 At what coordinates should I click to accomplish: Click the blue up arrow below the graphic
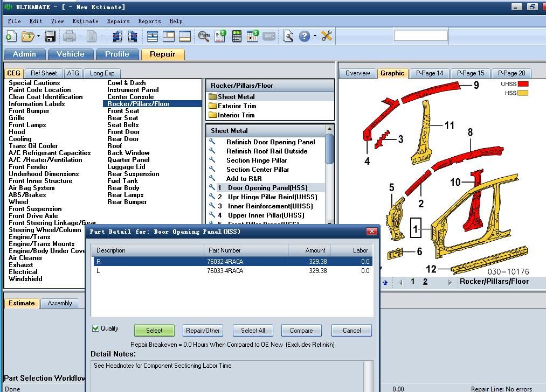pyautogui.click(x=385, y=282)
